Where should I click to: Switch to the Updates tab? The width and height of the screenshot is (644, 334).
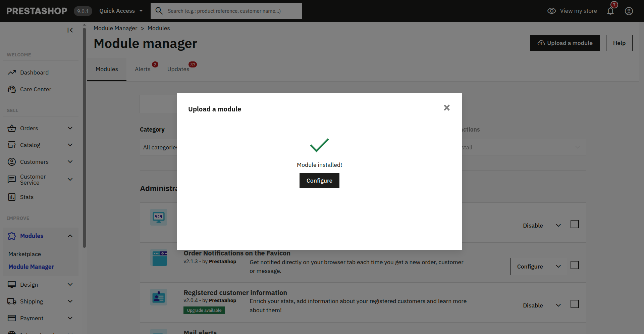(178, 69)
